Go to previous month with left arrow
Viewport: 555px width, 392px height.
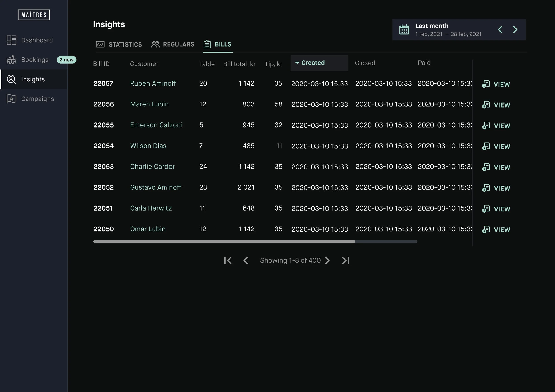point(500,30)
